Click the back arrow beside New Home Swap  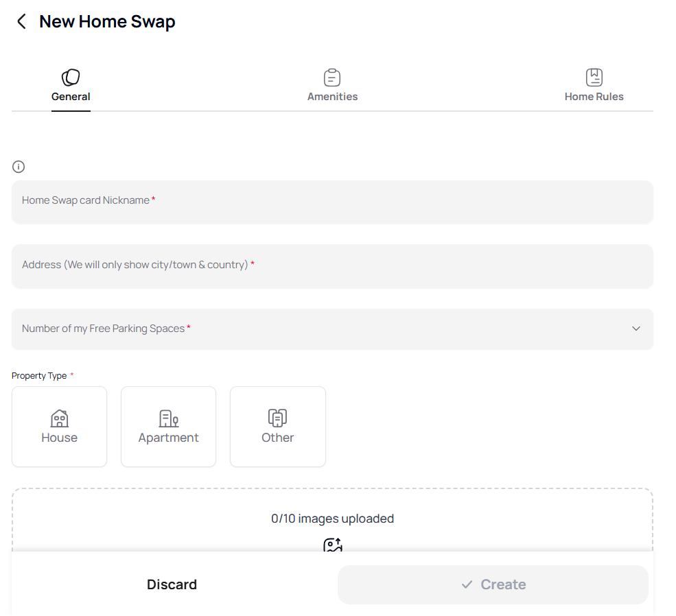(21, 22)
